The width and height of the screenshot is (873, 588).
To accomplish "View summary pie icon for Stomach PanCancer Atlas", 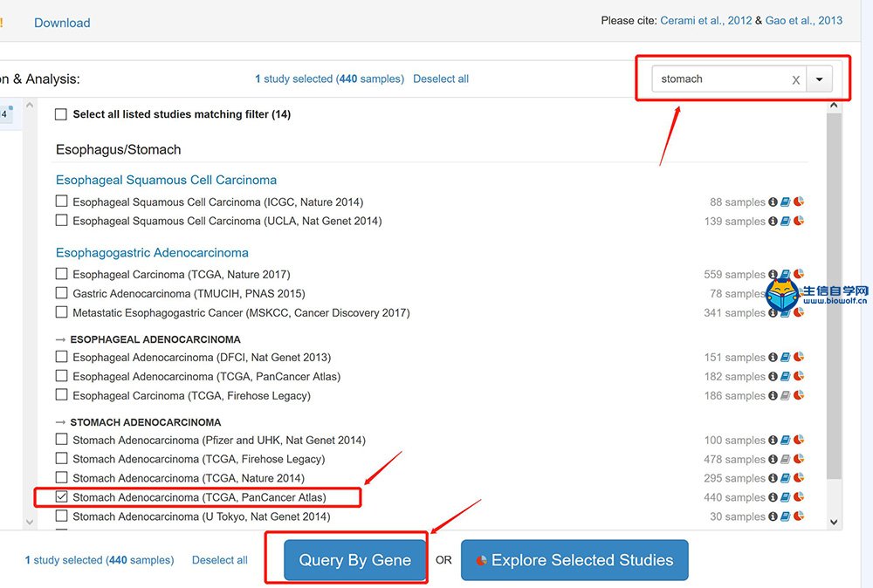I will pyautogui.click(x=799, y=496).
